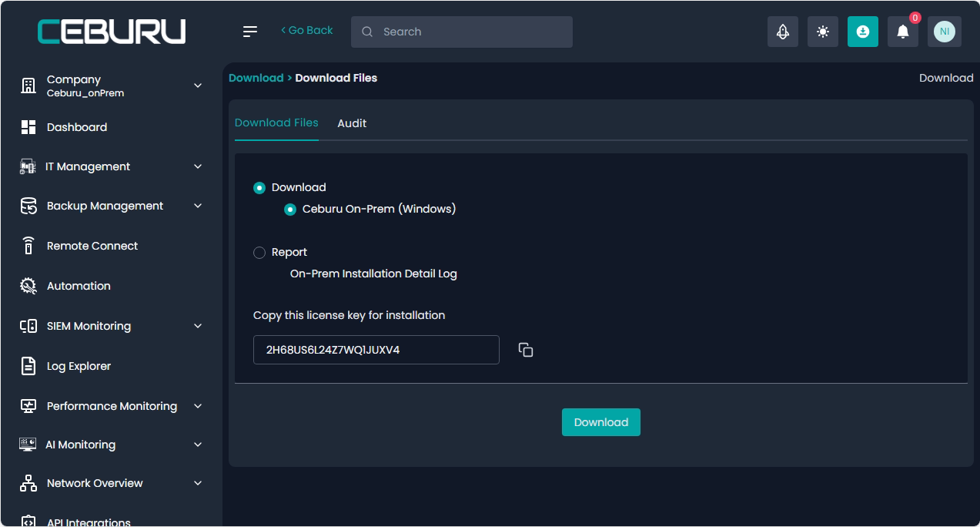Click the Download page title at right
Viewport: 980px width, 527px height.
[946, 78]
